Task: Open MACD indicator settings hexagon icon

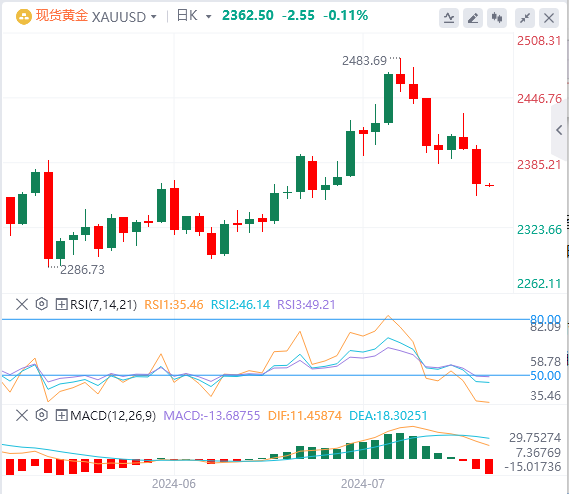Action: click(x=42, y=415)
